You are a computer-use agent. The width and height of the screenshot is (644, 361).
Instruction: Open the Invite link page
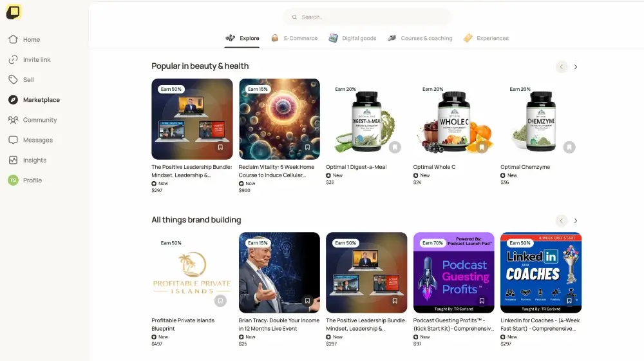tap(29, 59)
